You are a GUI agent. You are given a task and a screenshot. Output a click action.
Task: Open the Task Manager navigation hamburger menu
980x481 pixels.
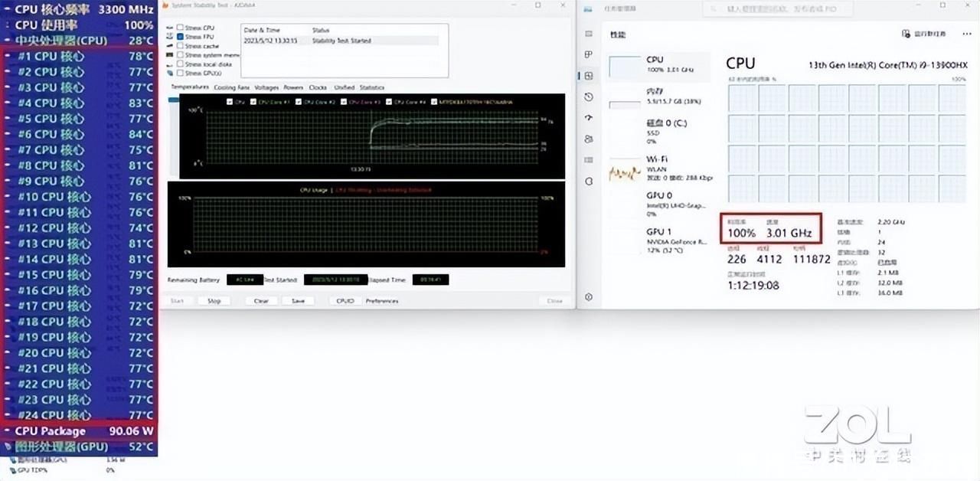click(588, 34)
